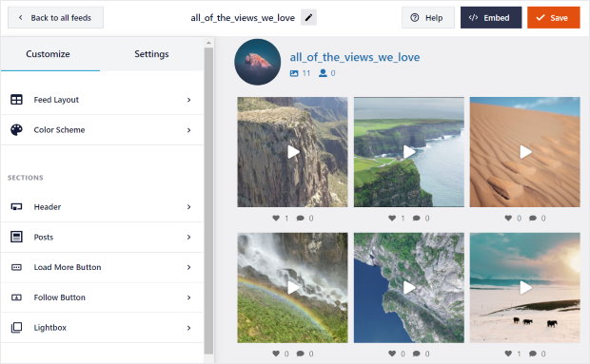Screen dimensions: 590x364
Task: Save the feed changes
Action: [554, 18]
